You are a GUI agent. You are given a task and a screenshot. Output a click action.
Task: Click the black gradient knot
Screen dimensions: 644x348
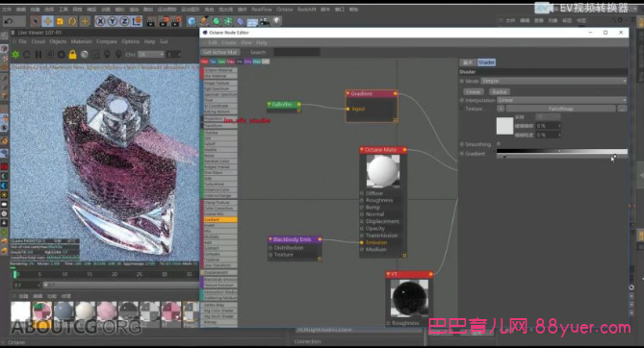coord(504,156)
